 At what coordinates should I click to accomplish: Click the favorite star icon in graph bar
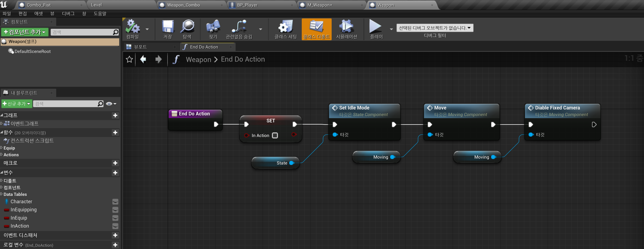[129, 59]
